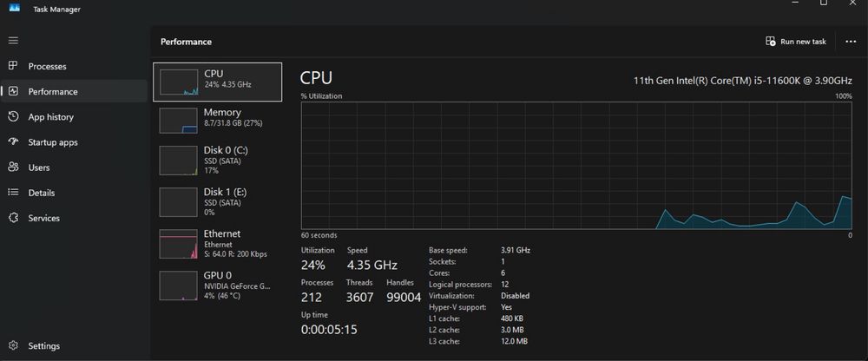Click the Task Manager app icon
Image resolution: width=868 pixels, height=361 pixels.
(15, 9)
